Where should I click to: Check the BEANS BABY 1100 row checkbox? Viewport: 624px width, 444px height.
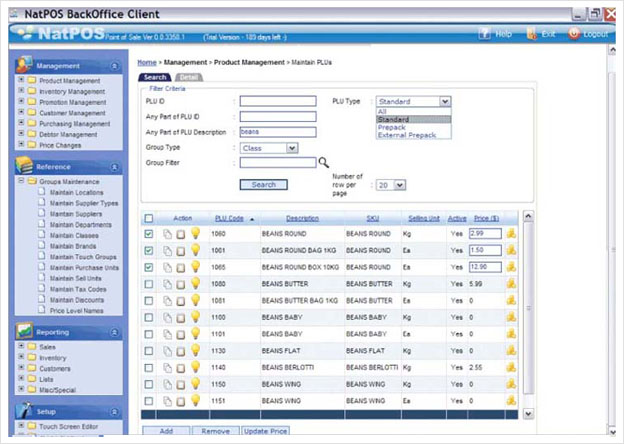[148, 317]
